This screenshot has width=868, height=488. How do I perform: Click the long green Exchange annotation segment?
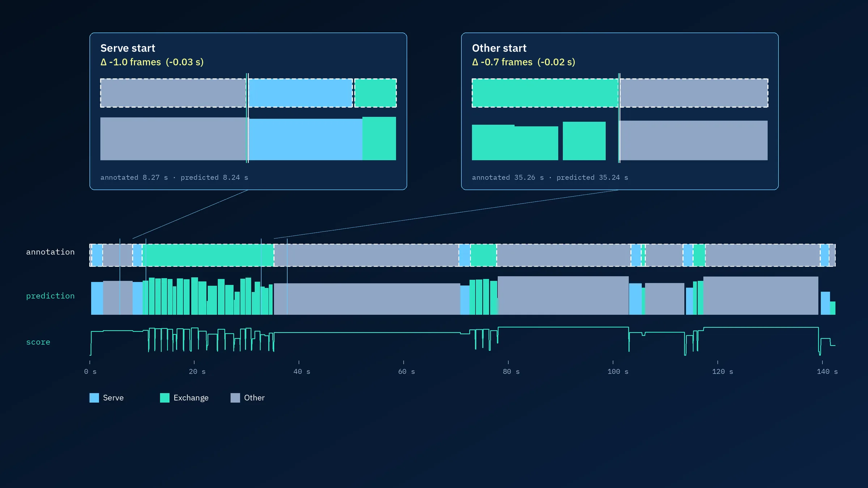point(208,255)
